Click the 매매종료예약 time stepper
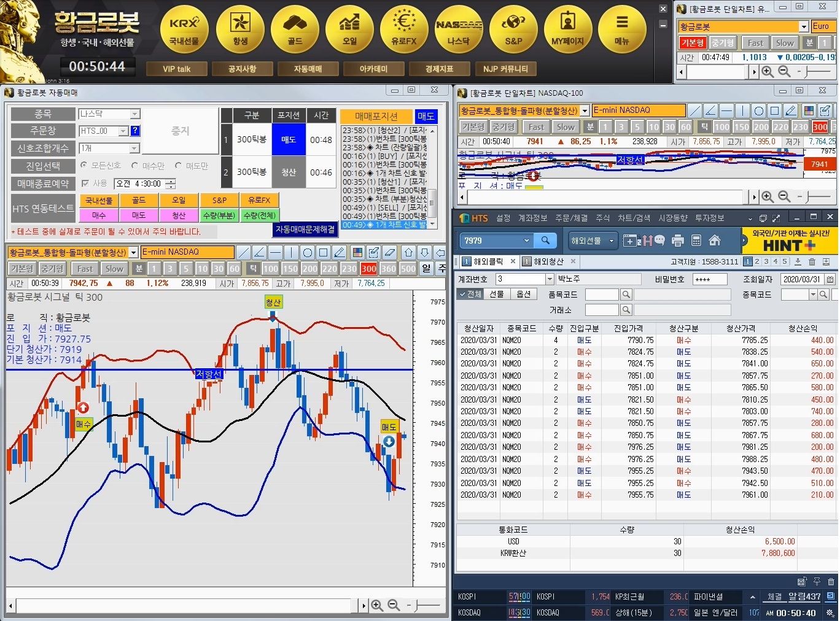Image resolution: width=840 pixels, height=621 pixels. pyautogui.click(x=171, y=183)
